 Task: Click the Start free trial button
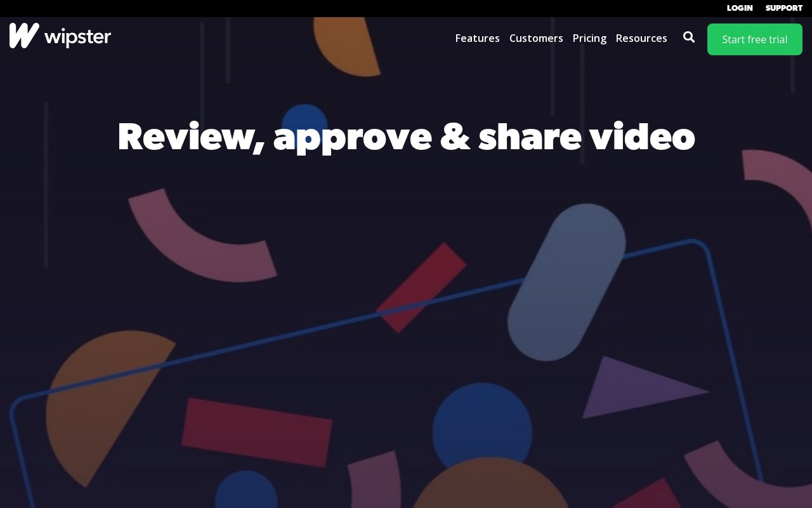tap(755, 39)
